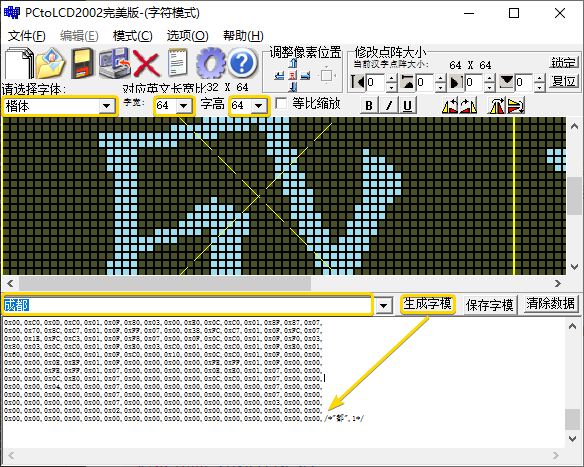Expand the 楷体 font dropdown
The width and height of the screenshot is (584, 467).
[107, 106]
